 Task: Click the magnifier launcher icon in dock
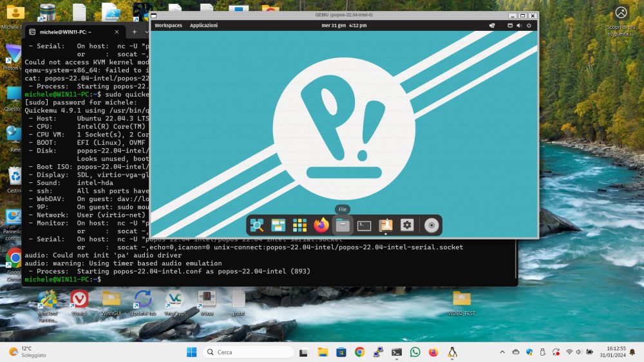pyautogui.click(x=257, y=225)
